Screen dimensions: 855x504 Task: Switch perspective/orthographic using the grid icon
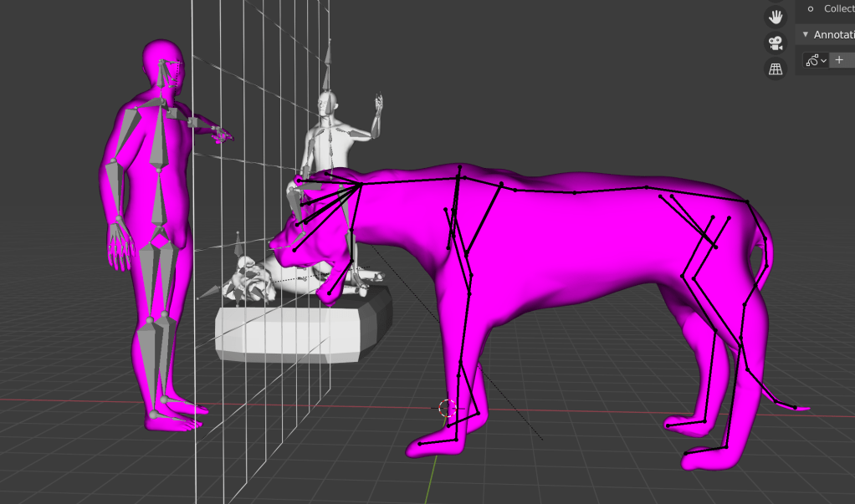pyautogui.click(x=776, y=69)
